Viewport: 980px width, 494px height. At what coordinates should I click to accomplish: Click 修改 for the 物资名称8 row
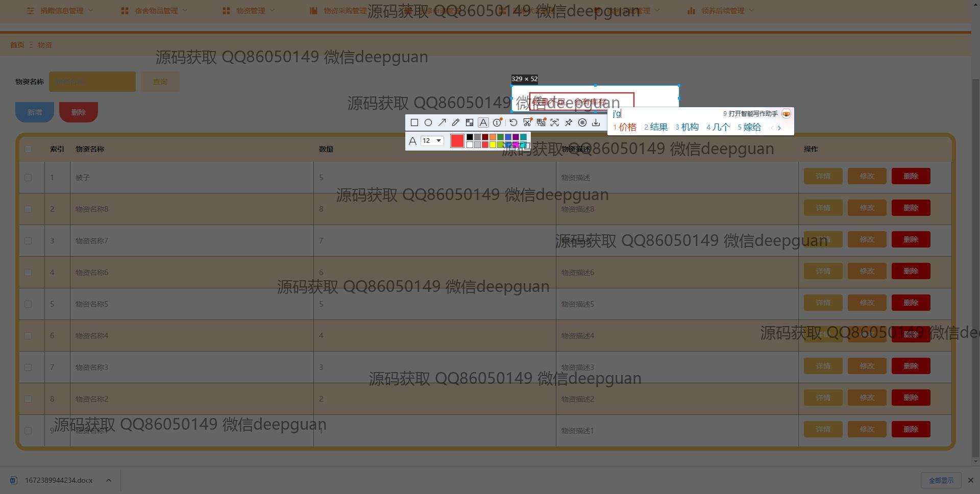pos(867,208)
